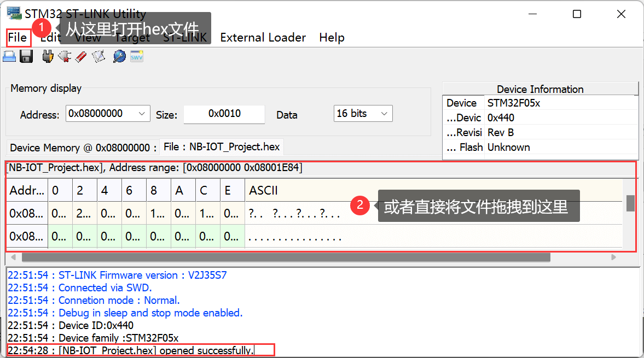Click the Full chip erase eraser icon
Screen dimensions: 644x358
pos(81,56)
